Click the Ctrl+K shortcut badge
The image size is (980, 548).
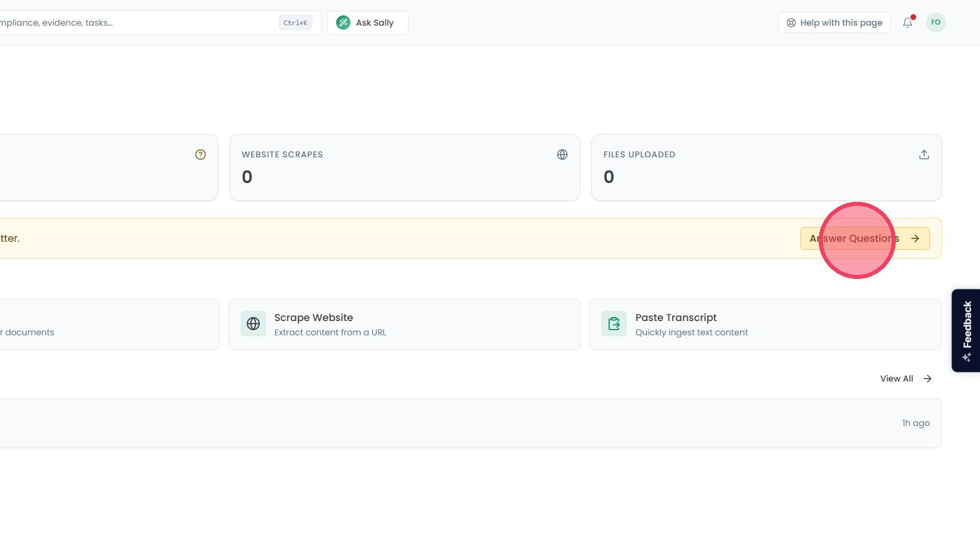point(295,23)
